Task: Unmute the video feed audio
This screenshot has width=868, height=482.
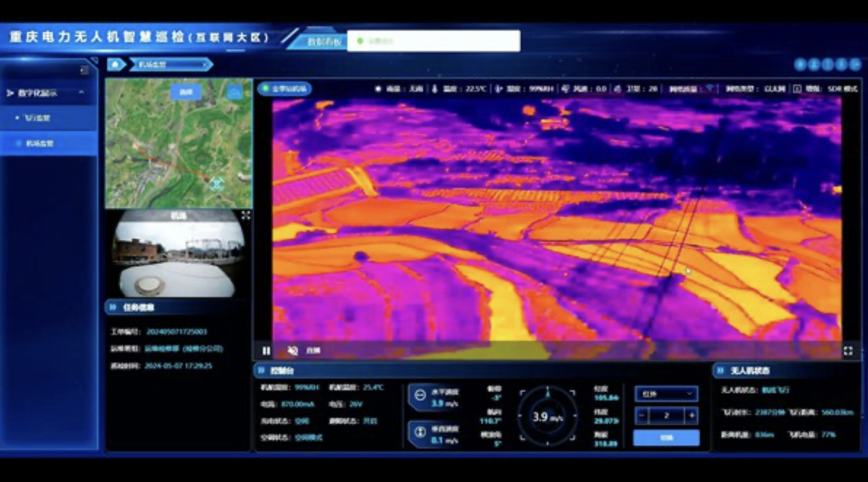Action: click(x=293, y=350)
